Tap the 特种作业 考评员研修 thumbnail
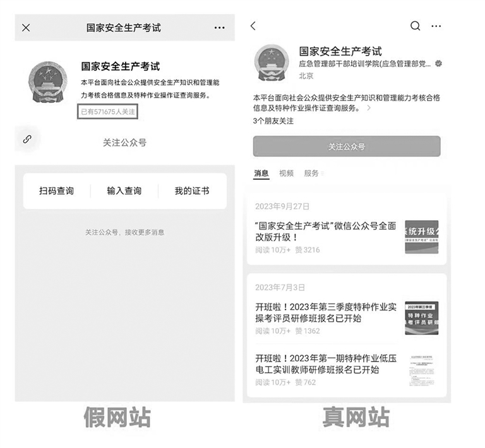The width and height of the screenshot is (485, 448). click(422, 318)
